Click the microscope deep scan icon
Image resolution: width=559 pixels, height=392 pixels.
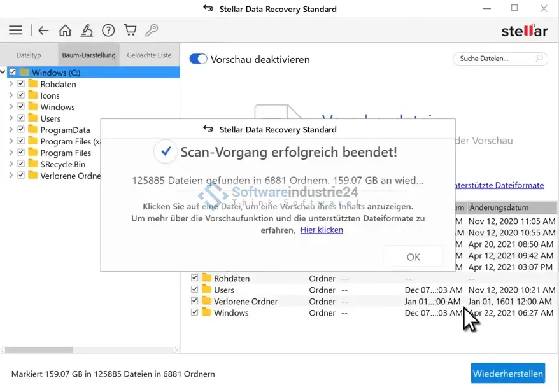tap(87, 31)
